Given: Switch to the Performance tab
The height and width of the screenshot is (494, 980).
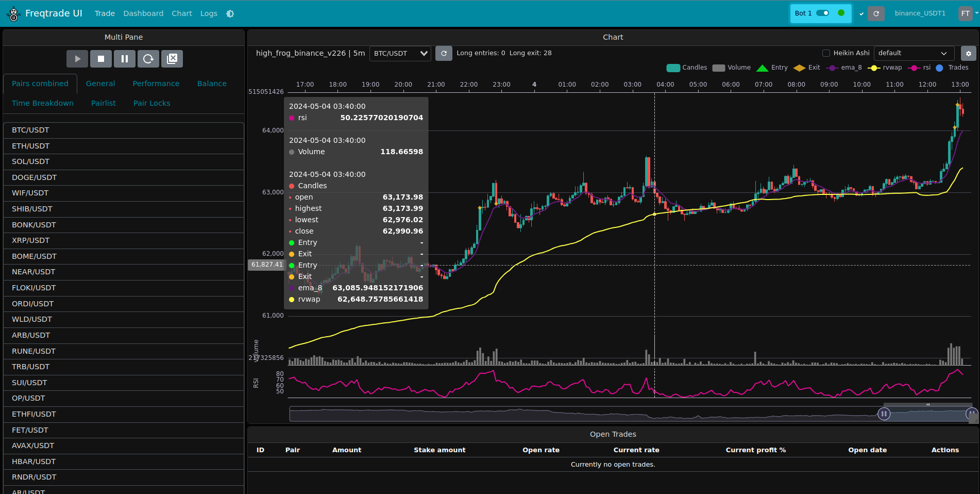Looking at the screenshot, I should pos(156,84).
